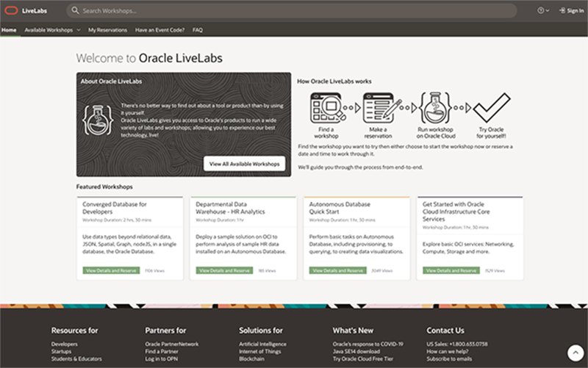588x368 pixels.
Task: Open Get Started with Oracle Cloud title
Action: coord(456,212)
